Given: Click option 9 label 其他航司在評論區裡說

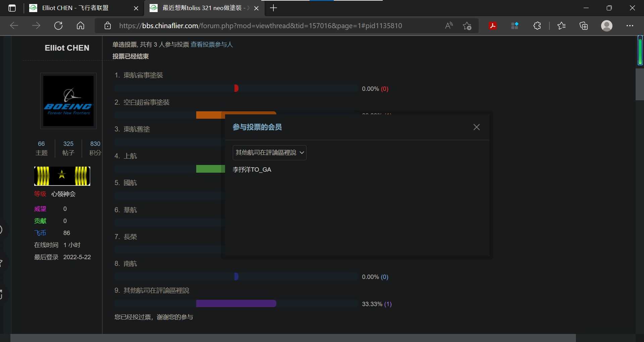Looking at the screenshot, I should tap(156, 290).
